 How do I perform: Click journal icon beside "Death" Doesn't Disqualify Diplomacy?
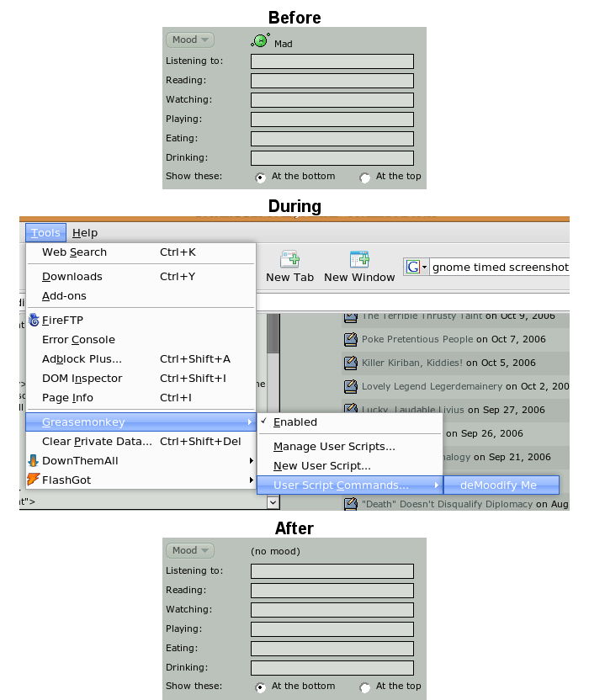tap(351, 504)
